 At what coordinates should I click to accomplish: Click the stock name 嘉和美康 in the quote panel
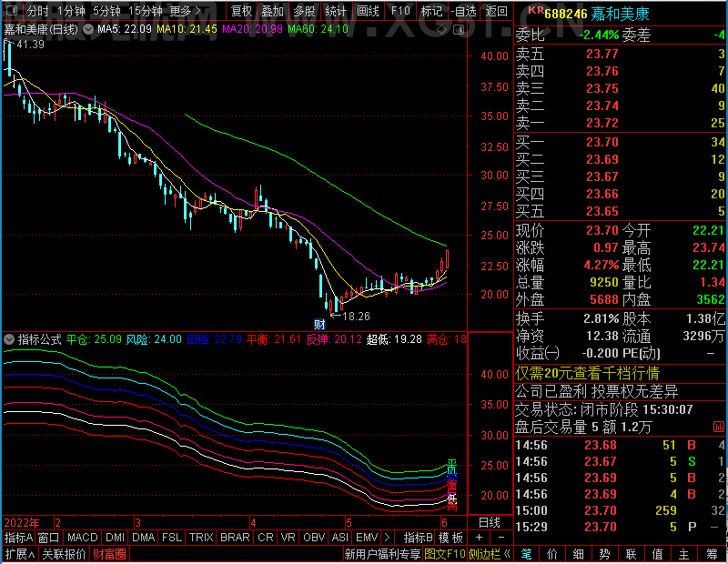[620, 14]
